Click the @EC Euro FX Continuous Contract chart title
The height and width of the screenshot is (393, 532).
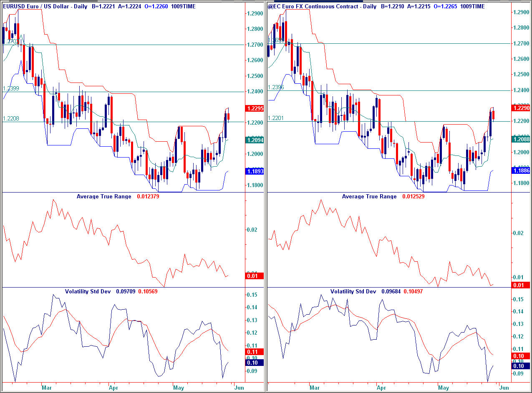point(322,6)
